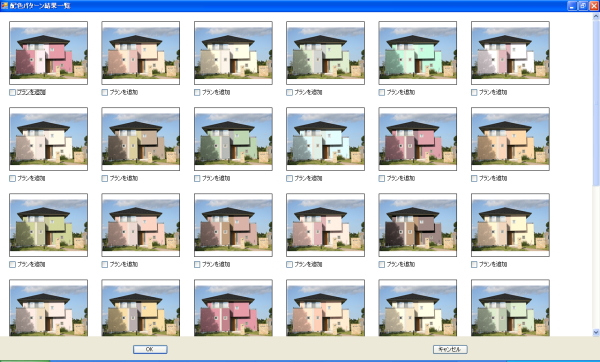Check プランを追加 under peach beige house, row one
Viewport: 600px width, 362px height.
click(x=105, y=93)
